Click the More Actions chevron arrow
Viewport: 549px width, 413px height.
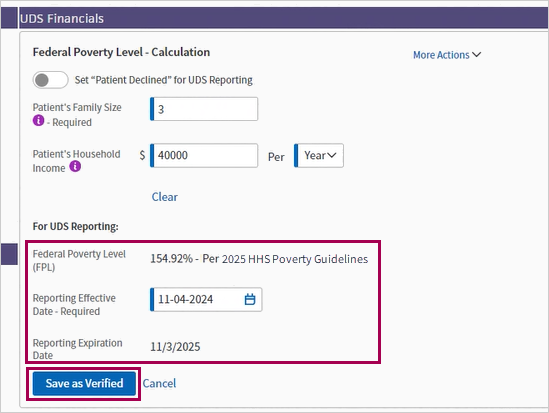click(477, 55)
